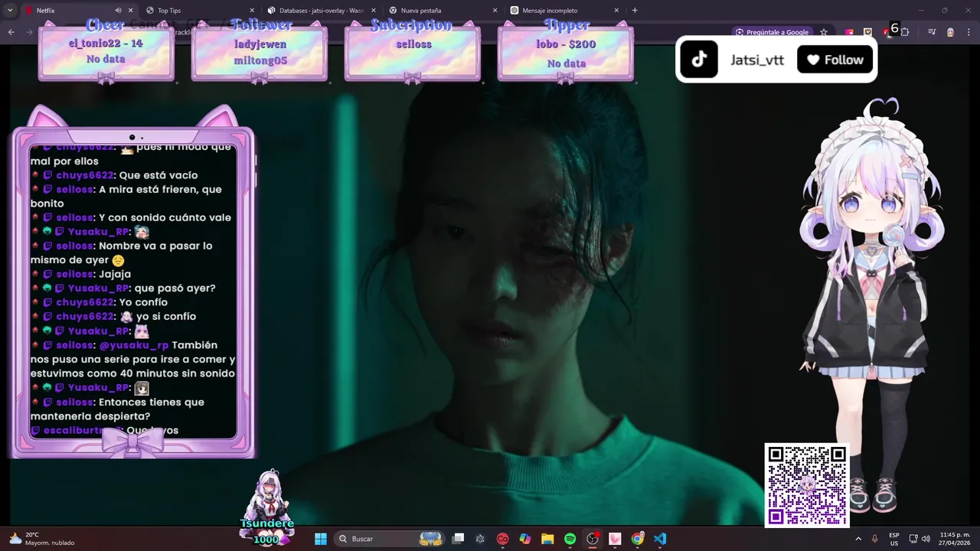Click the QR code image
Image resolution: width=980 pixels, height=551 pixels.
pos(807,485)
